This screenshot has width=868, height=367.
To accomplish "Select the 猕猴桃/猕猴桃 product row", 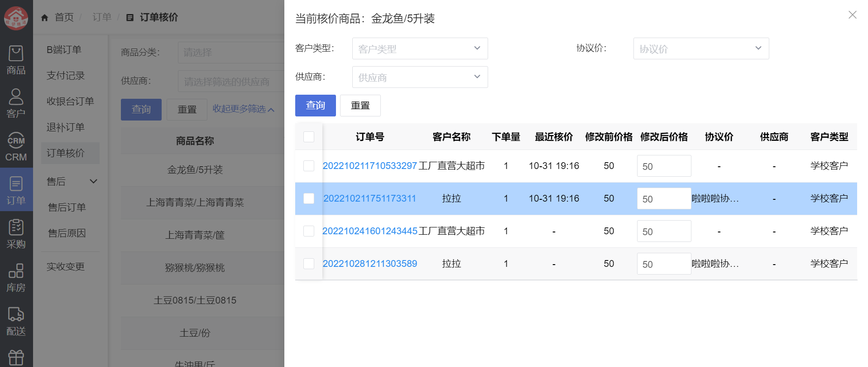I will point(202,268).
